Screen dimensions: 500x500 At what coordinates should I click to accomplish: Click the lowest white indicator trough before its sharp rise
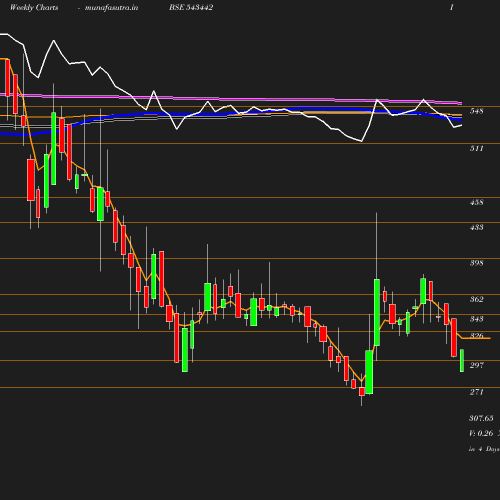point(362,141)
